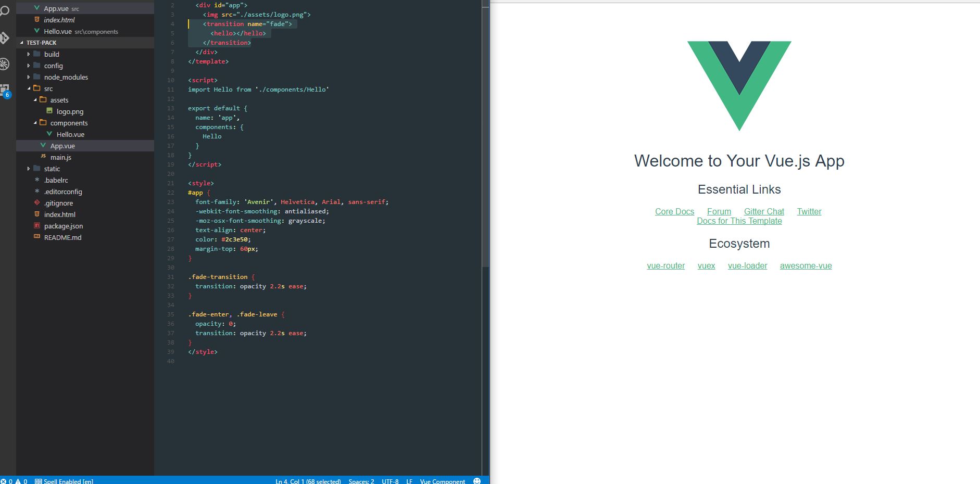
Task: Place cursor on 'color: #2c3e50;' line
Action: 223,239
